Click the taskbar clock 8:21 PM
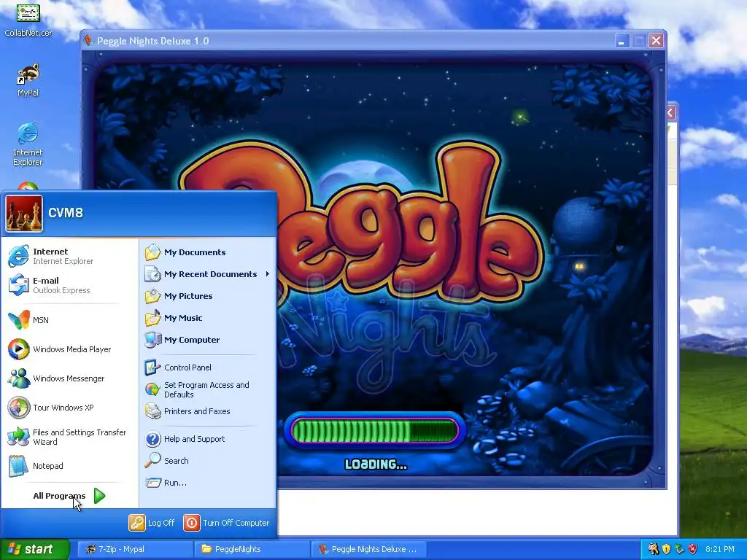747x560 pixels. [720, 549]
